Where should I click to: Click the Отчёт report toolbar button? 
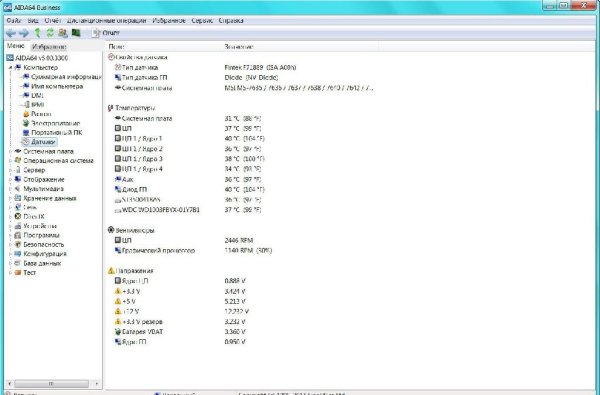click(x=106, y=33)
